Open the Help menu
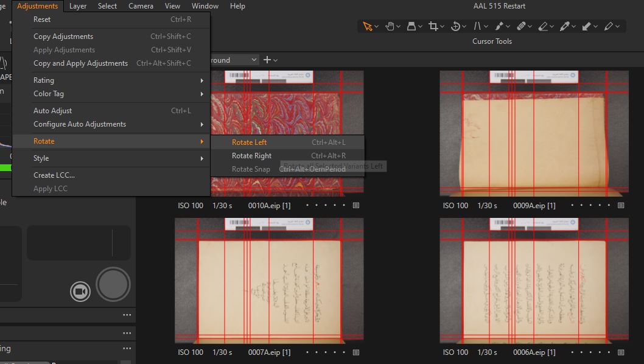The width and height of the screenshot is (644, 364). (x=237, y=6)
